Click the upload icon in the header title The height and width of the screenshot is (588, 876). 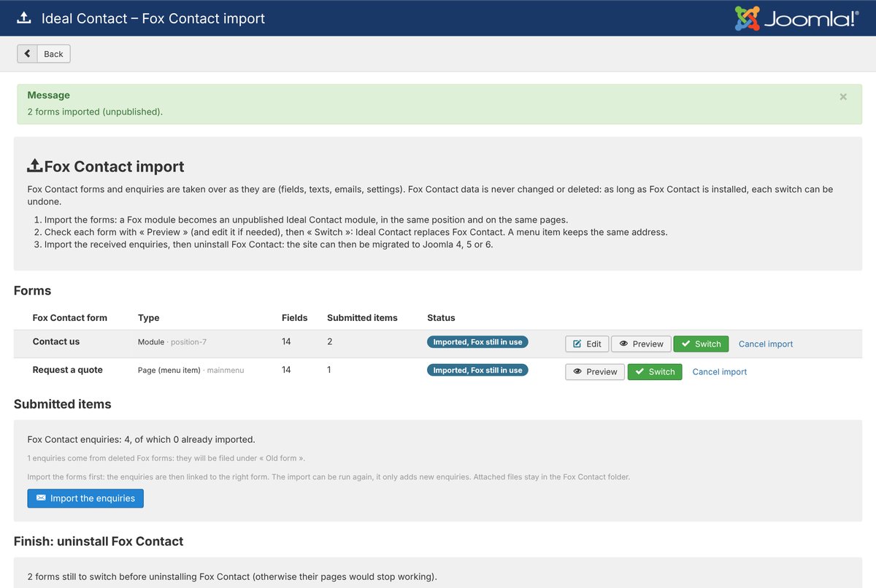click(24, 18)
